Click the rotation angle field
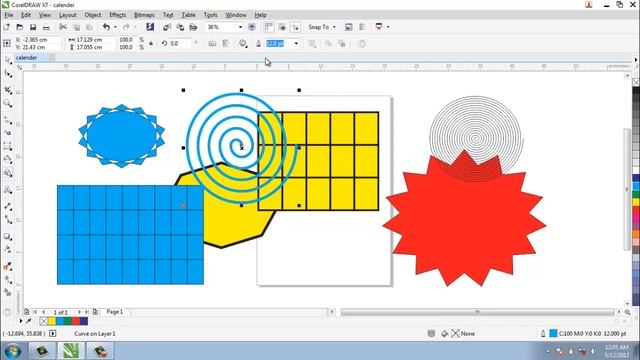The height and width of the screenshot is (360, 640). coord(180,43)
